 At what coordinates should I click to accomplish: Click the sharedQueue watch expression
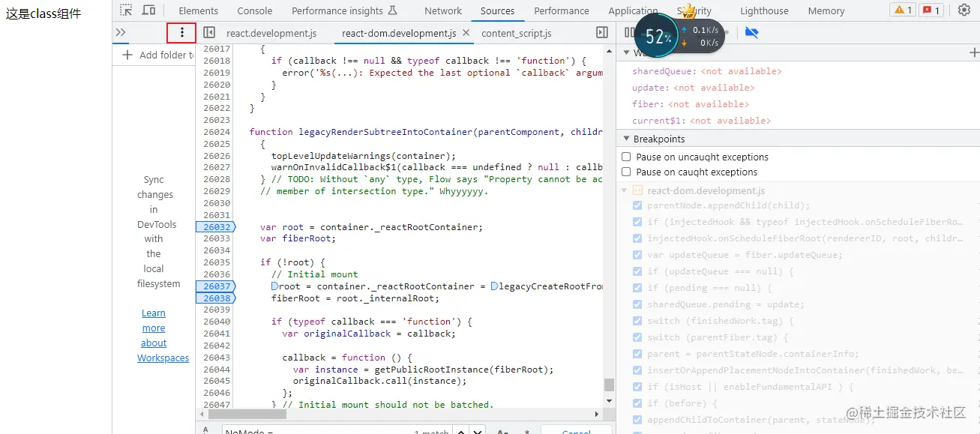tap(707, 71)
